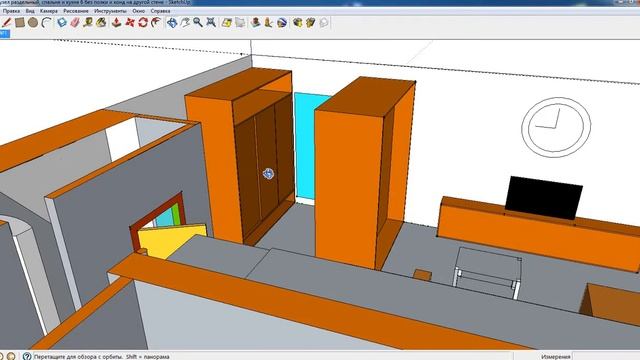Click the wireframe table on the floor

(x=487, y=272)
